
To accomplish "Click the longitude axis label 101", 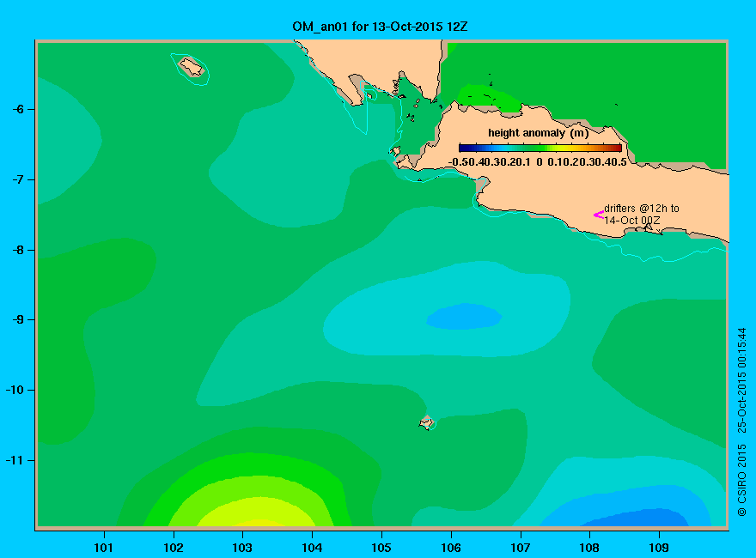I will (x=104, y=548).
